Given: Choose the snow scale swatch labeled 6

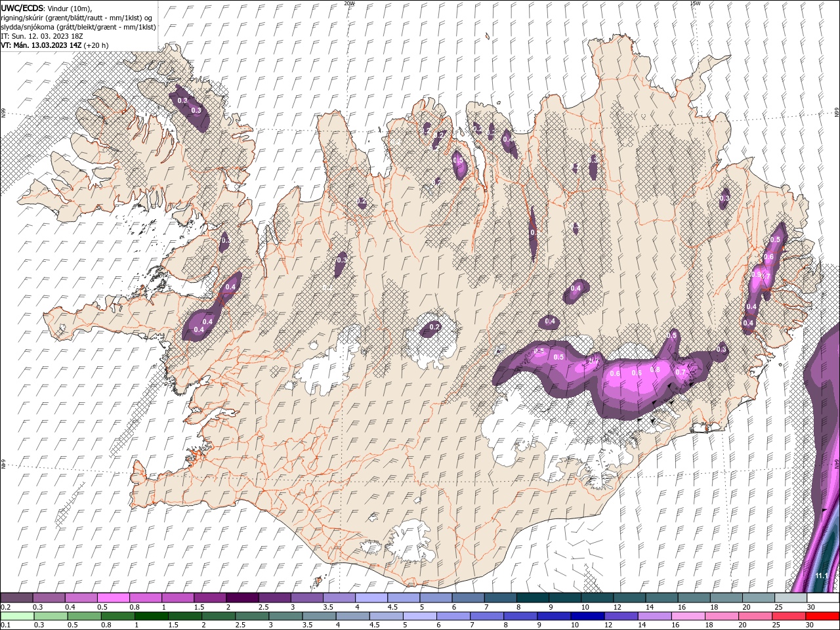Looking at the screenshot, I should tap(467, 598).
